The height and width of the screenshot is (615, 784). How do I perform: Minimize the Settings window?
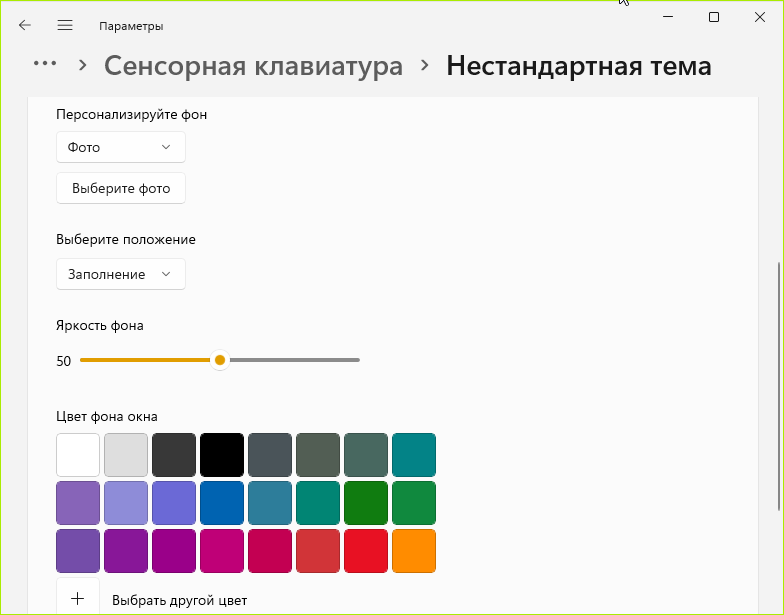tap(667, 17)
